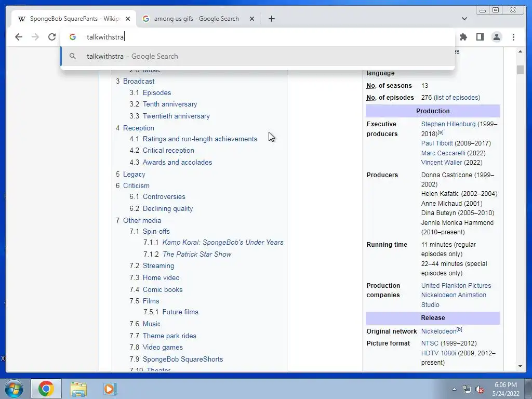
Task: Go to 4.2 Critical reception
Action: click(168, 150)
